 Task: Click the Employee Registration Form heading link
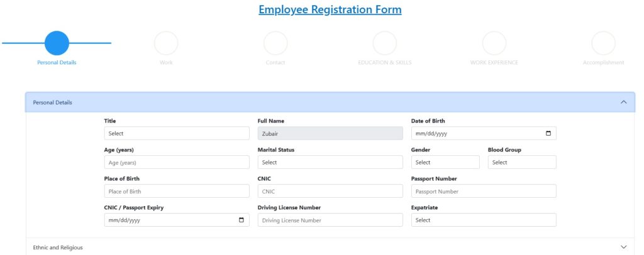coord(330,9)
